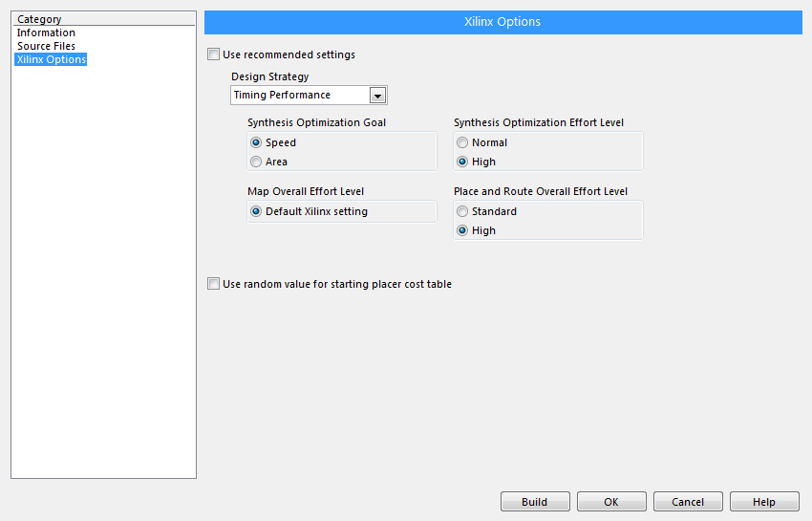
Task: Click Synthesis Optimization Goal group label
Action: click(x=316, y=123)
